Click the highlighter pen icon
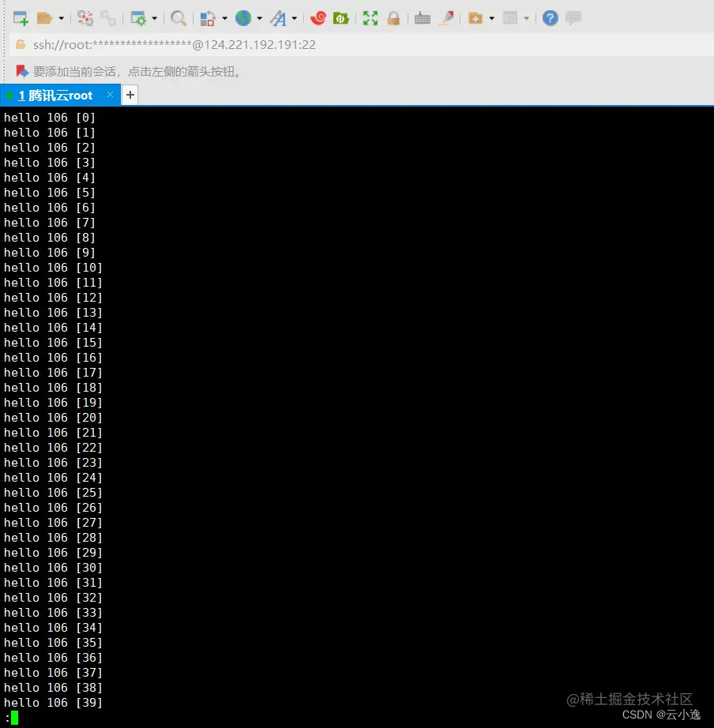Screen dimensions: 714x728 [446, 19]
